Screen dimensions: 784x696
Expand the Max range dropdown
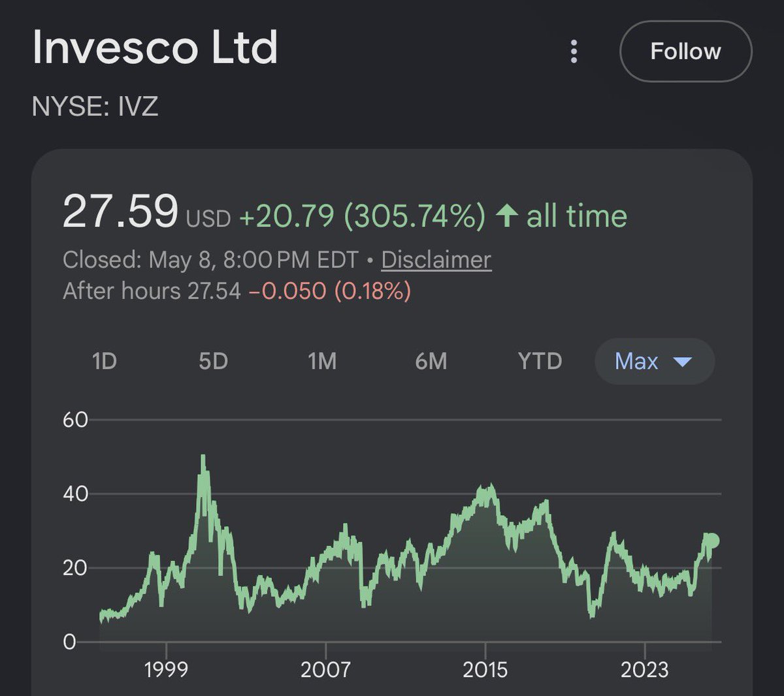(655, 361)
